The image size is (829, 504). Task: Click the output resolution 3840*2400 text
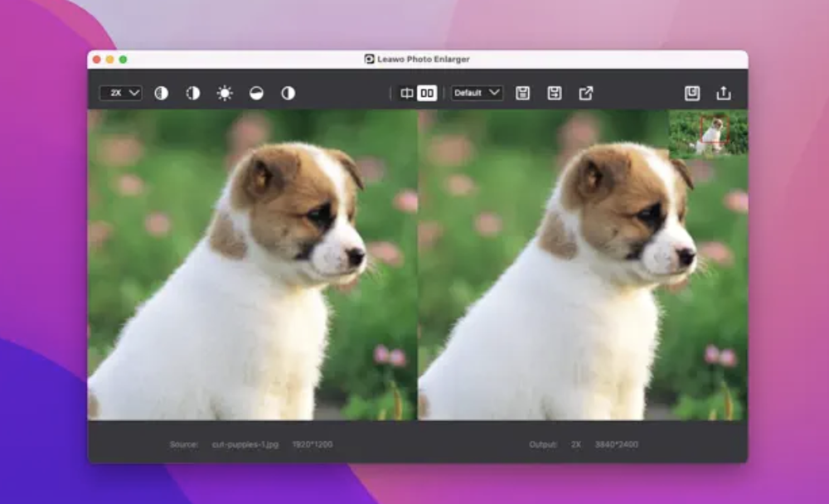617,444
